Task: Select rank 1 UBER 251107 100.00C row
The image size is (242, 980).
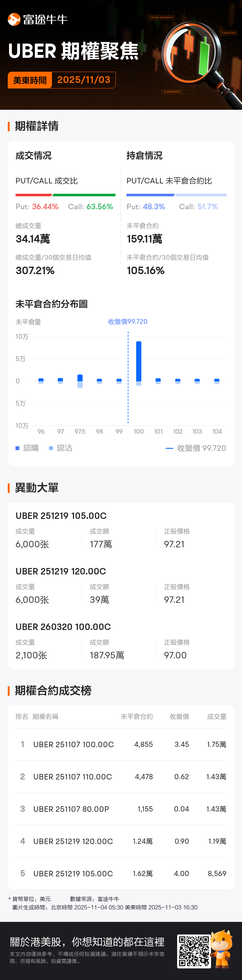Action: click(x=121, y=744)
